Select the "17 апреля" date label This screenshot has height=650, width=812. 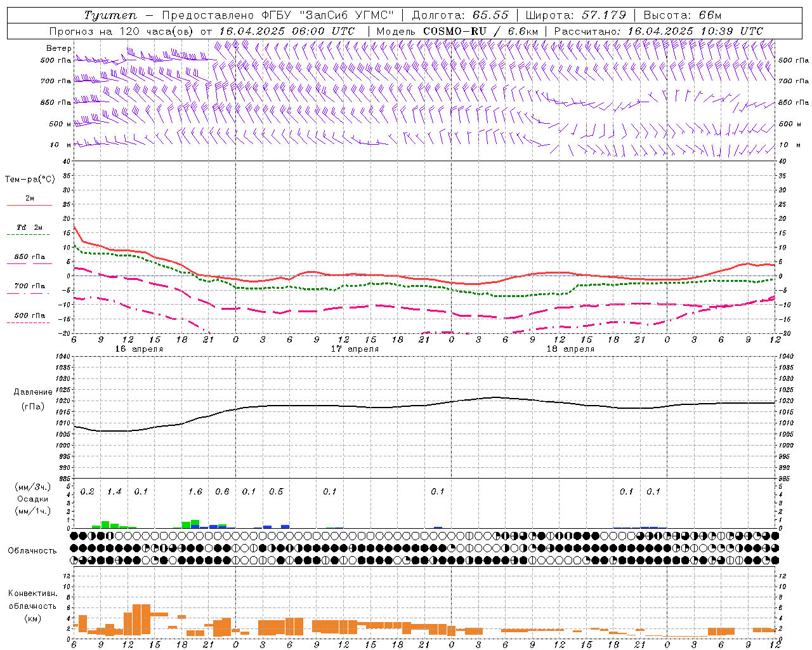coord(355,349)
